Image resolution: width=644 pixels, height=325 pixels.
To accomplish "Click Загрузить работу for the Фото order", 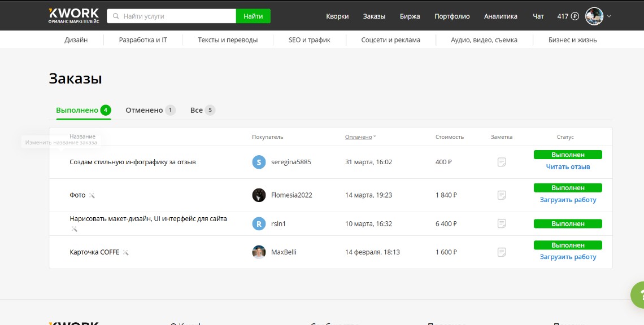I will 568,200.
